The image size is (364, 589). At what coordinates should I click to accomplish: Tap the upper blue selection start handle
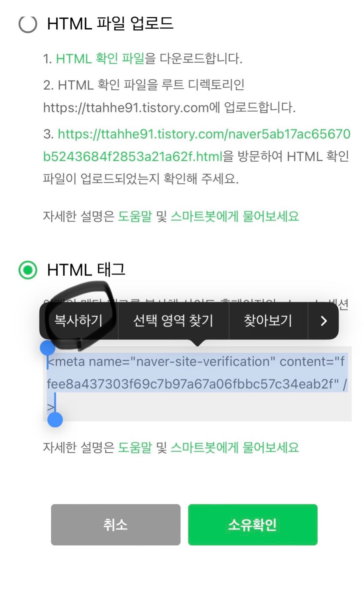48,347
